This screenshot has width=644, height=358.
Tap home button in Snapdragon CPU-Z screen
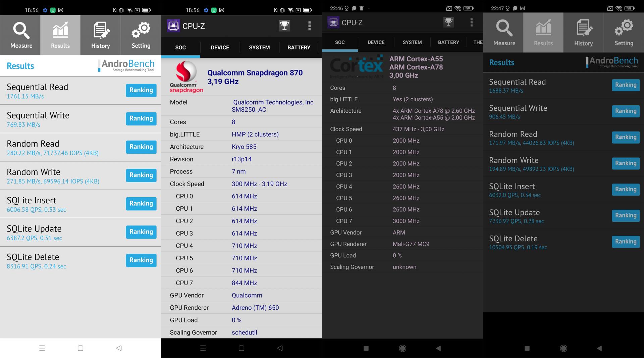pyautogui.click(x=241, y=348)
